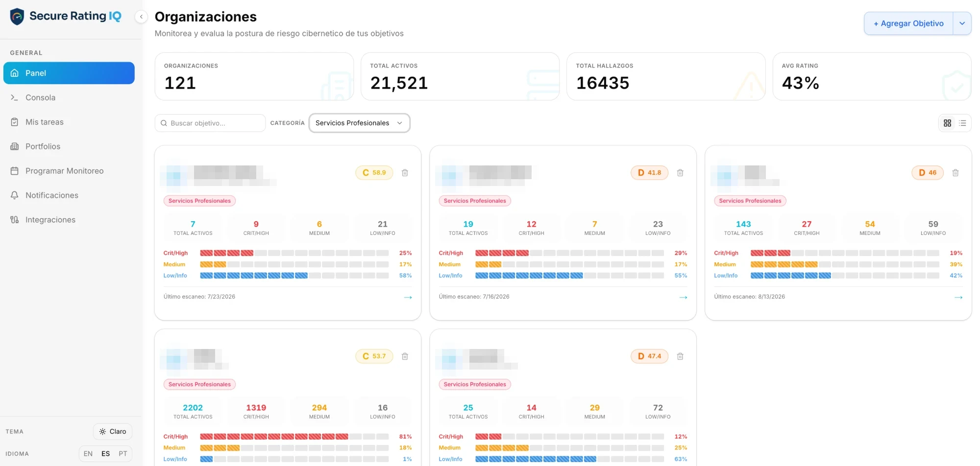Image resolution: width=980 pixels, height=466 pixels.
Task: Click the D 46 rating badge
Action: [x=928, y=173]
